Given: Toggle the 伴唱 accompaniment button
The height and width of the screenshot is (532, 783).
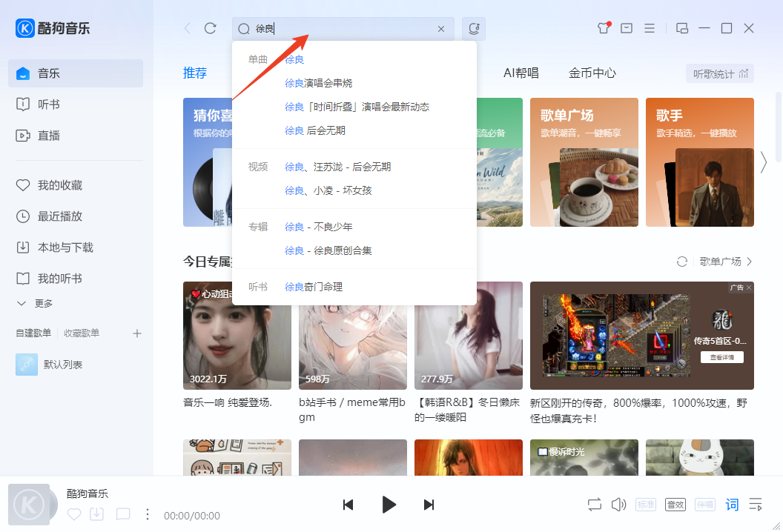Looking at the screenshot, I should (705, 505).
